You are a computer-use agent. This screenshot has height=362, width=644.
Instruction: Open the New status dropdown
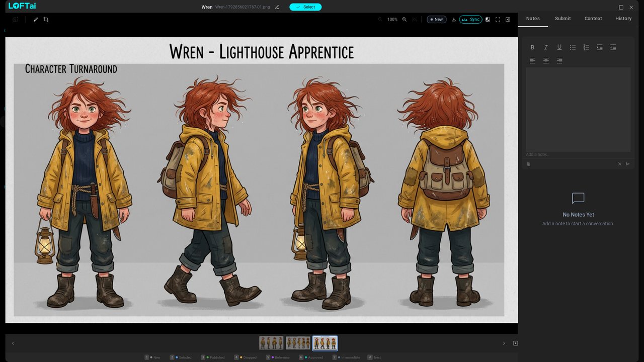(x=437, y=20)
